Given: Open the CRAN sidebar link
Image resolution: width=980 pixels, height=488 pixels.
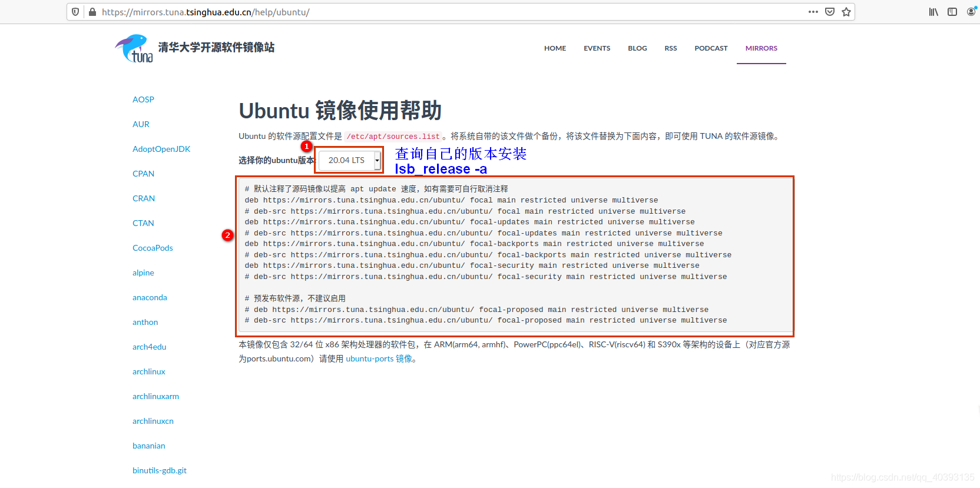Looking at the screenshot, I should click(144, 198).
